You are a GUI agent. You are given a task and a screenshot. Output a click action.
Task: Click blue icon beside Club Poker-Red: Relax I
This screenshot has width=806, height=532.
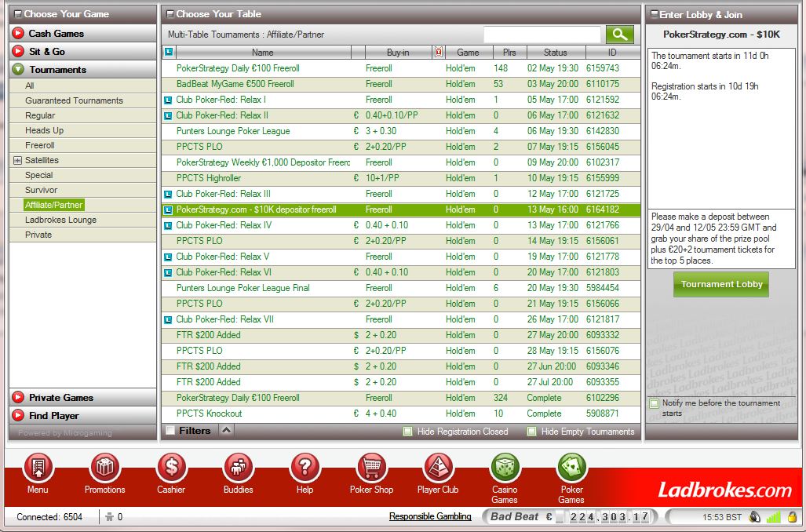click(x=168, y=100)
